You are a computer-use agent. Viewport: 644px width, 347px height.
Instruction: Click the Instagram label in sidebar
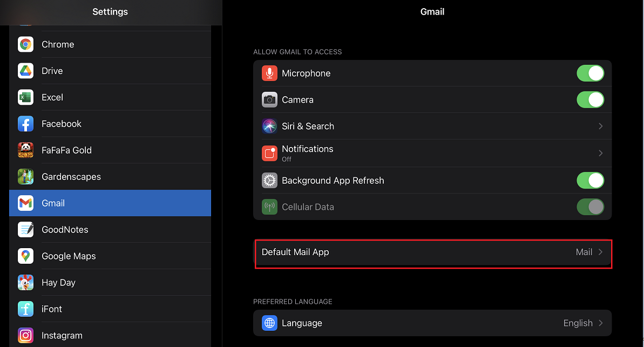tap(62, 336)
